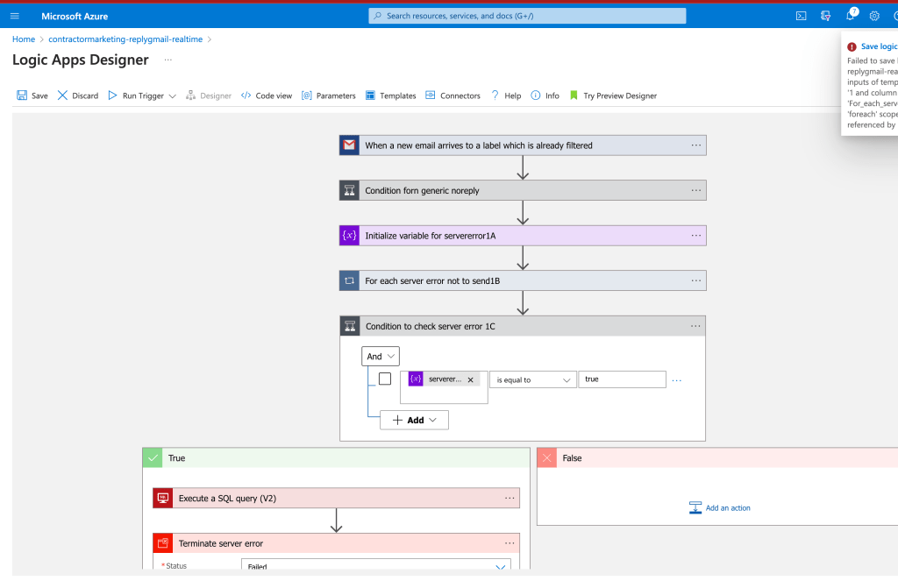
Task: Tick the condition row checkbox
Action: (385, 379)
